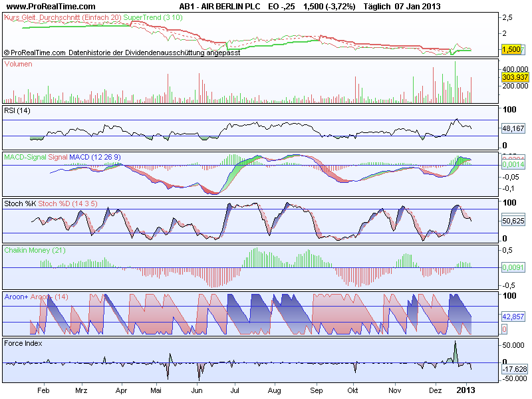Click the Stochastic value 50,625 box
The height and width of the screenshot is (399, 532).
tap(513, 221)
